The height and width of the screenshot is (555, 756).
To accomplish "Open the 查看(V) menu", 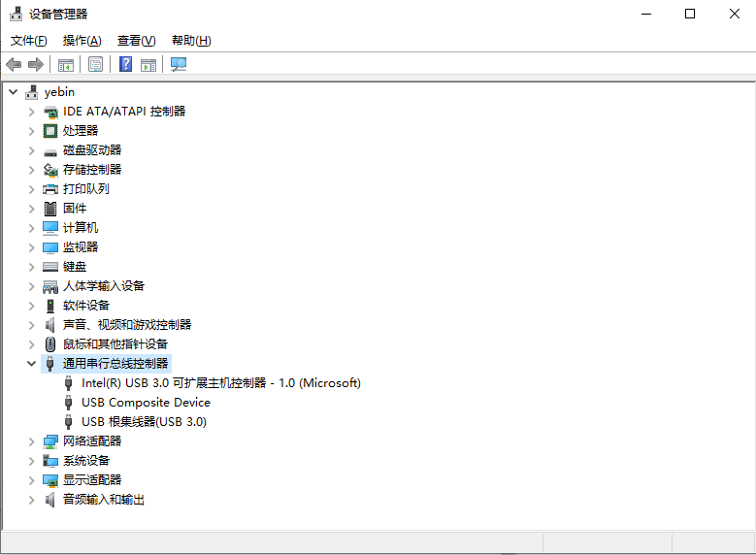I will coord(136,41).
